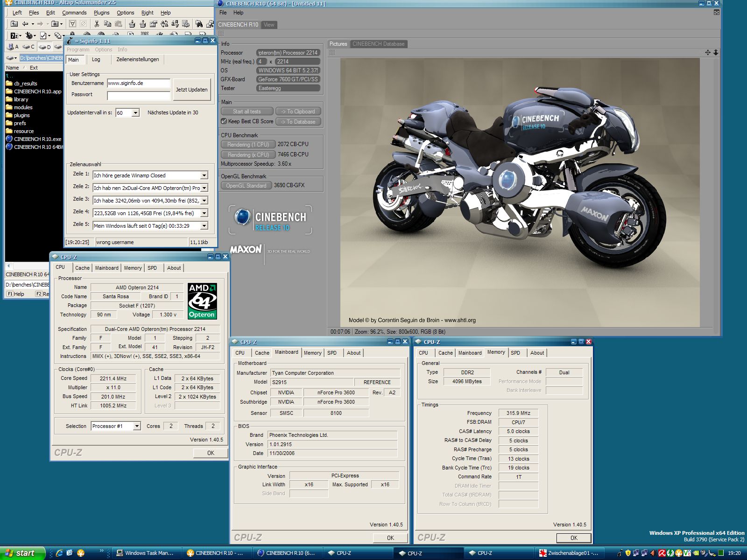Screen dimensions: 747x560
Task: Switch to the Log tab in Siginfo
Action: [96, 59]
